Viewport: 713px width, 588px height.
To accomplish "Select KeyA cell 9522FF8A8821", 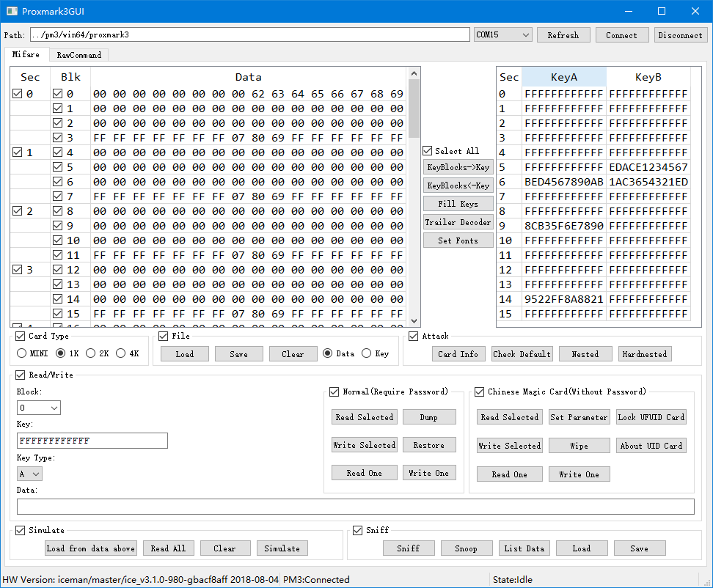I will (564, 299).
